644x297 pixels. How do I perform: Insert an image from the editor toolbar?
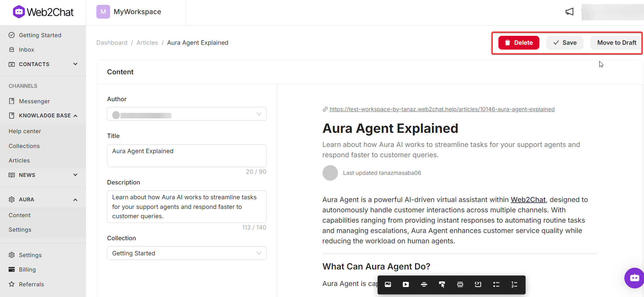tap(388, 284)
